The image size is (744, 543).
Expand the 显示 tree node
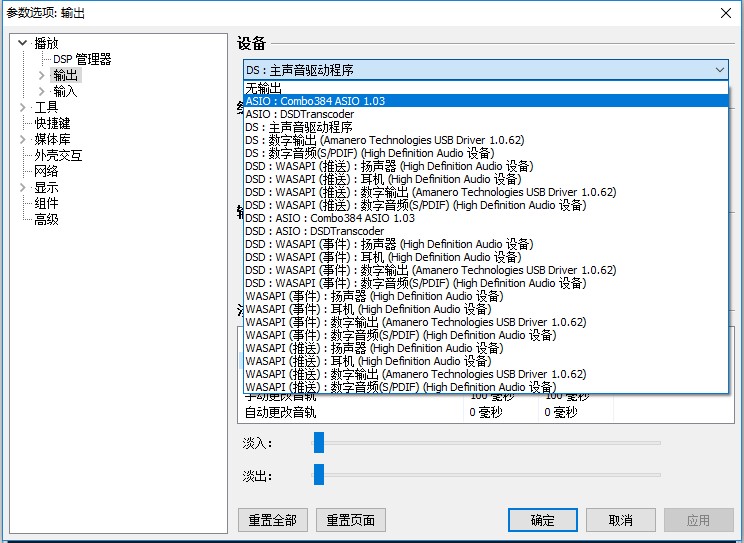(x=22, y=187)
